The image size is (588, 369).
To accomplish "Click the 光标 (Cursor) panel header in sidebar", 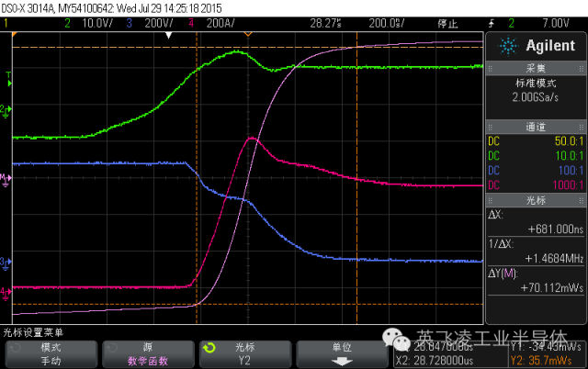I will tap(536, 198).
